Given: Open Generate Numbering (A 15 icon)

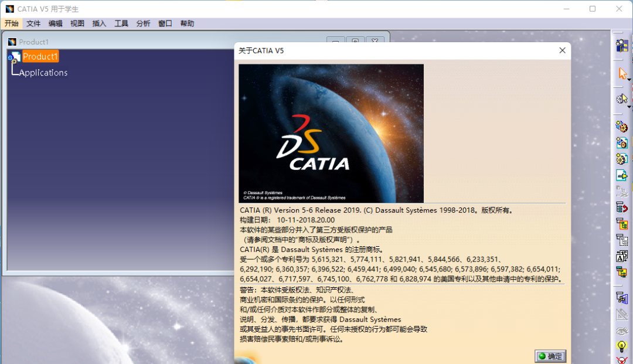Looking at the screenshot, I should point(622,256).
